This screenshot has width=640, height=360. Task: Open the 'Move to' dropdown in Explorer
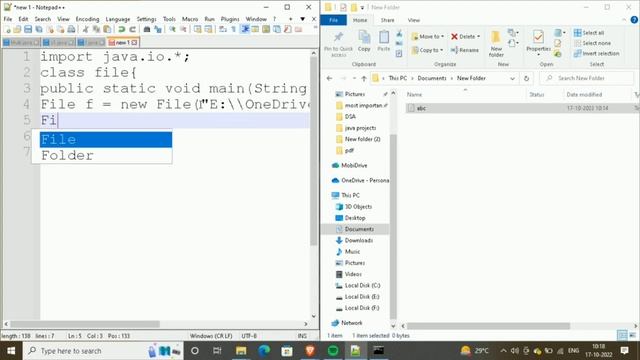click(428, 36)
